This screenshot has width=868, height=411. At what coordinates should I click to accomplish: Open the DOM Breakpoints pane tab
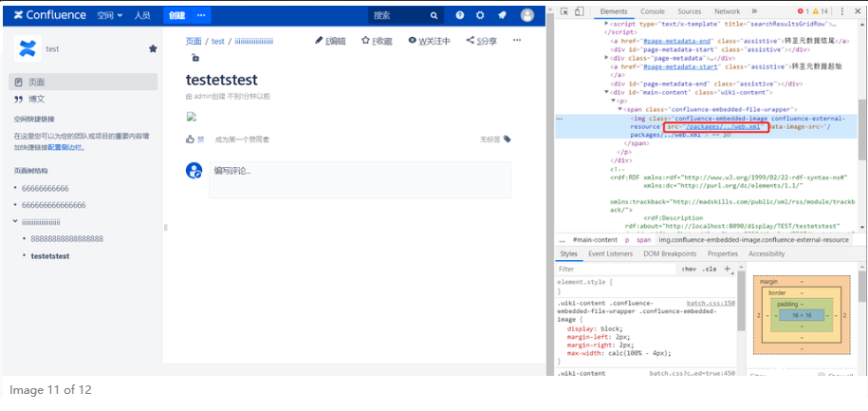(x=670, y=253)
